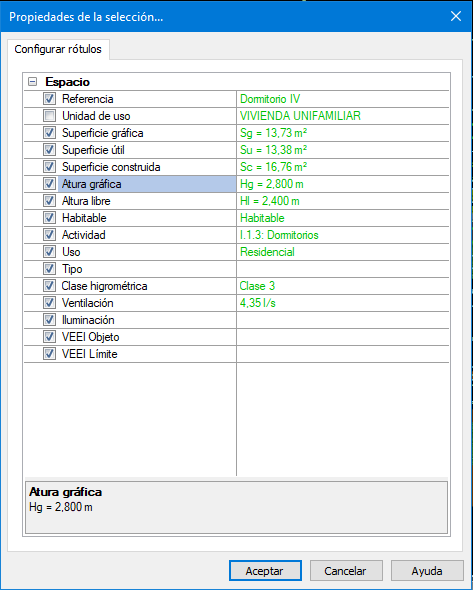473x590 pixels.
Task: Toggle the Habitable checkbox
Action: (49, 217)
